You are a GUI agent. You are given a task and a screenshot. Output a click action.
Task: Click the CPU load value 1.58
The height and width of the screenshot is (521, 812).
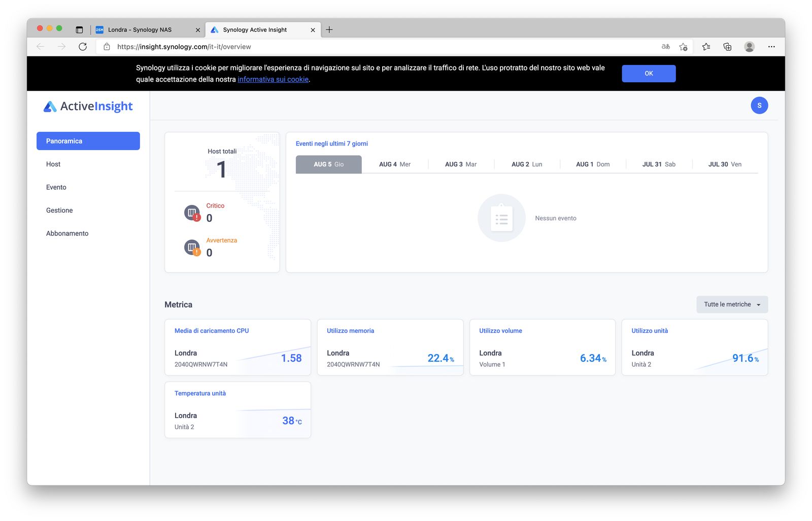point(291,358)
